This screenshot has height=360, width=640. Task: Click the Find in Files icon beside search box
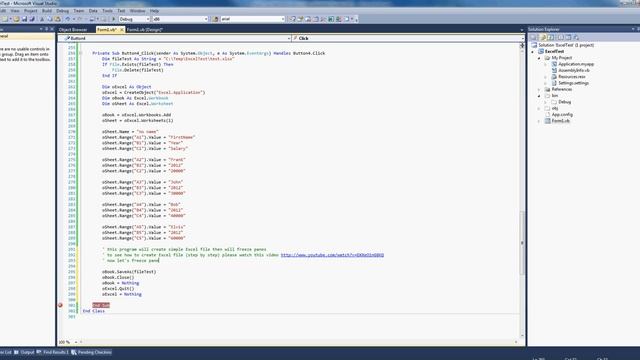click(x=215, y=19)
